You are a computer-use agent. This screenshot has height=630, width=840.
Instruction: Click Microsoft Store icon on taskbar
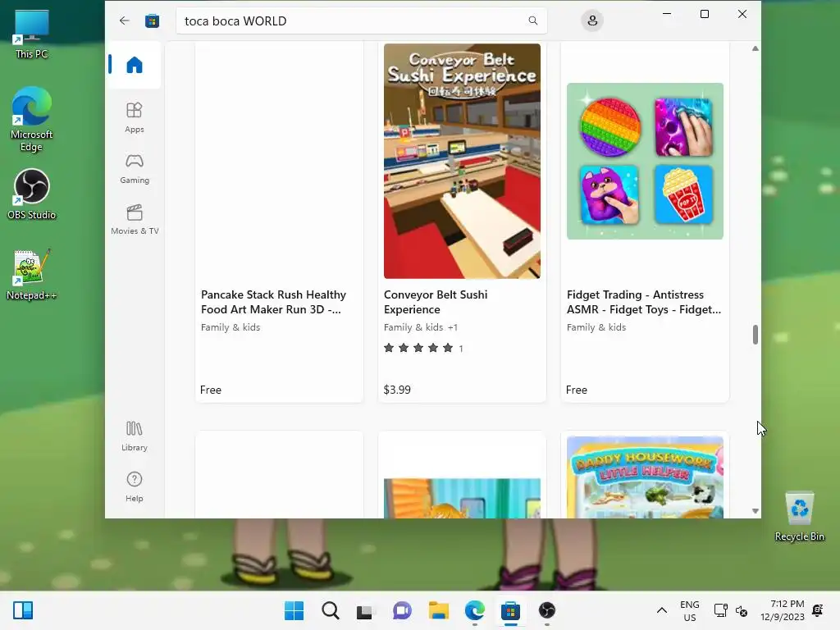coord(510,610)
